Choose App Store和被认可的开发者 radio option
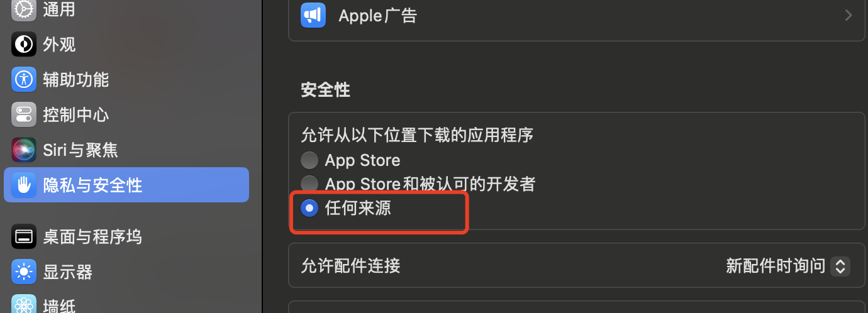Image resolution: width=868 pixels, height=313 pixels. pos(309,184)
